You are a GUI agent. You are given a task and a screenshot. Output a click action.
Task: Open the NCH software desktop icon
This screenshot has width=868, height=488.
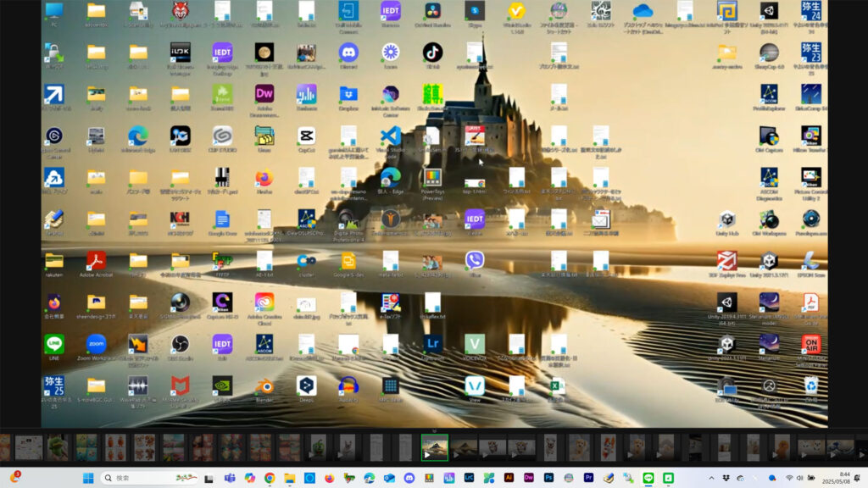(x=180, y=219)
